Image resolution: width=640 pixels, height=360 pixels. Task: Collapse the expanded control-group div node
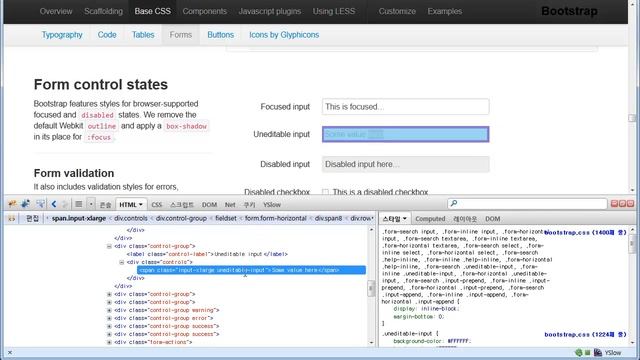(109, 246)
